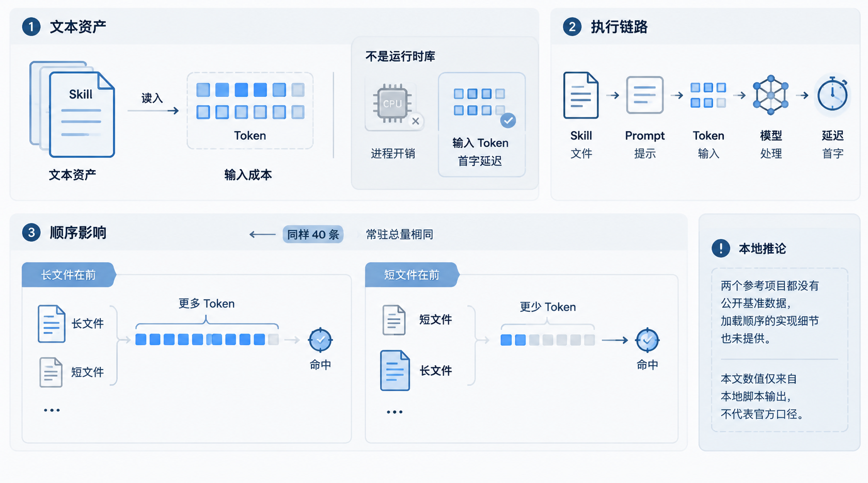Click the 不是运行时库 heading

[x=400, y=56]
